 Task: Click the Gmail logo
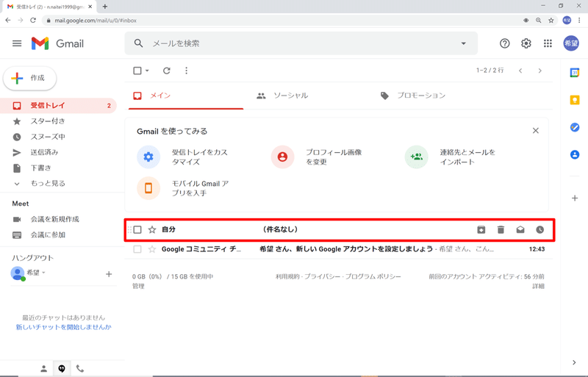click(57, 43)
